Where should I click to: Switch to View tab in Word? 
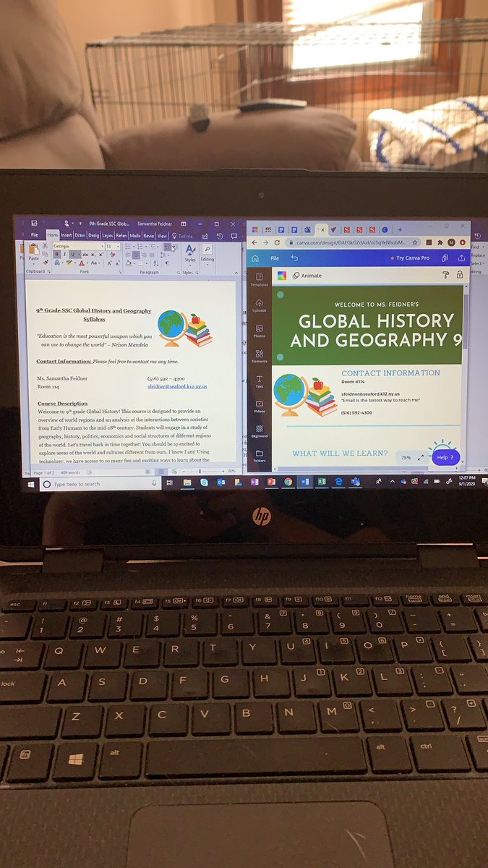coord(163,235)
